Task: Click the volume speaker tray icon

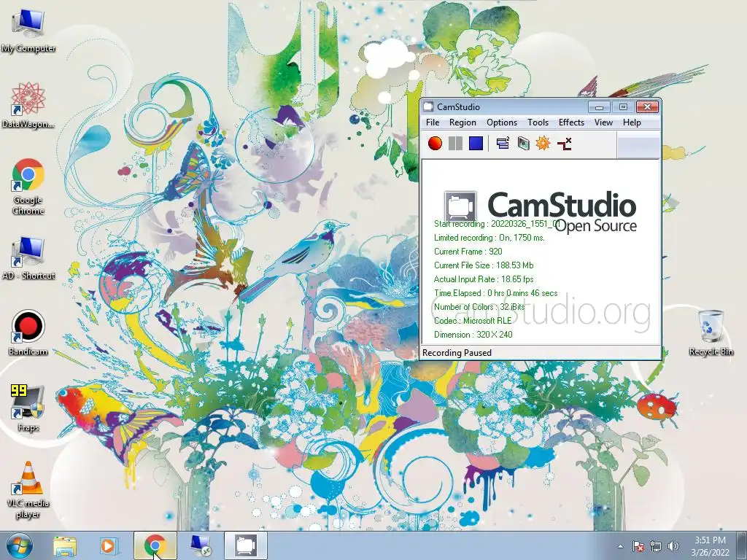Action: pyautogui.click(x=673, y=546)
